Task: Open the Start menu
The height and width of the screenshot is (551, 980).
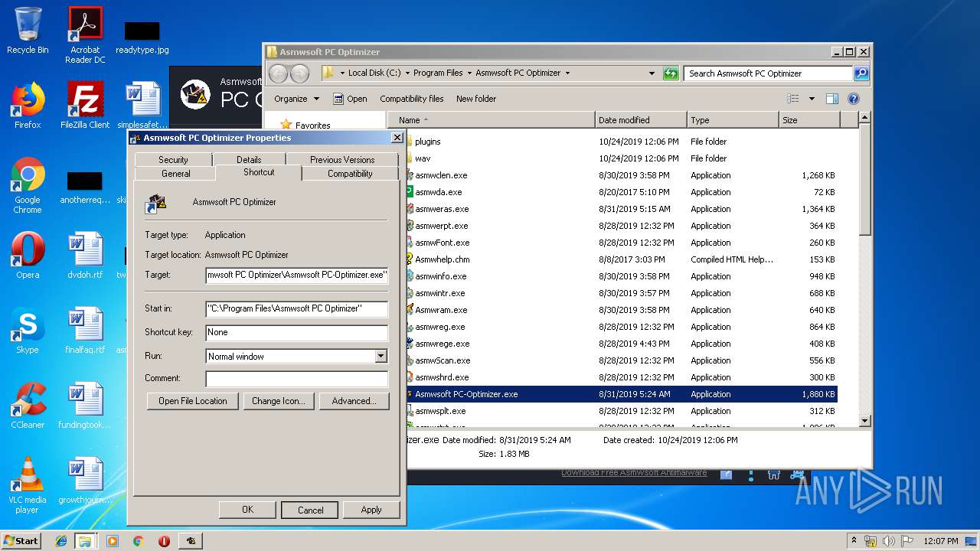Action: point(21,541)
